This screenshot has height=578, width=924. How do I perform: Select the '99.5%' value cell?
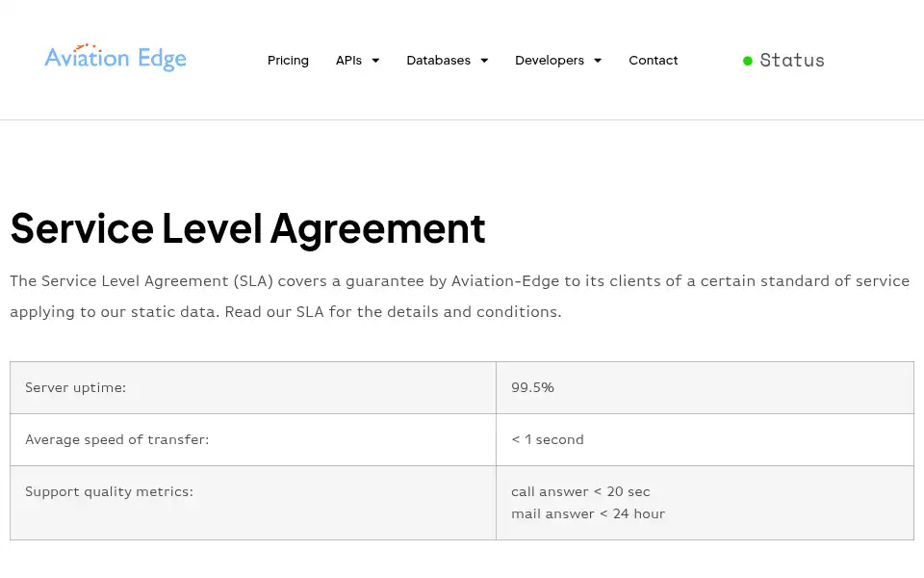tap(705, 387)
